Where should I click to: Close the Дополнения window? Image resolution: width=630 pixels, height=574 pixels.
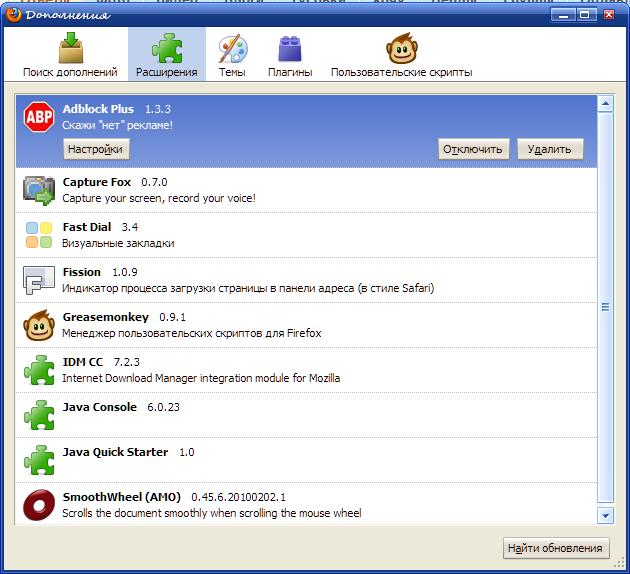click(609, 15)
